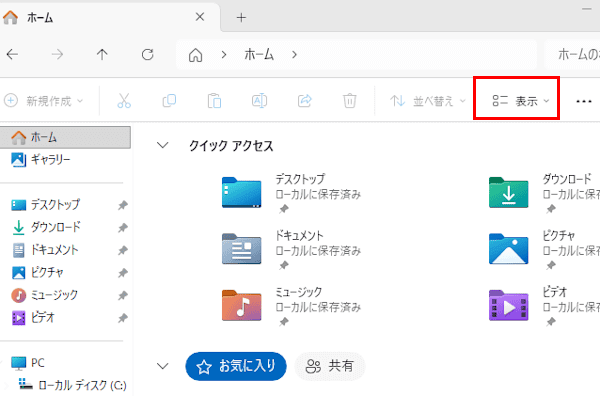Select ミュージック folder in Quick Access
Viewport: 600px width, 396px height.
coord(292,306)
